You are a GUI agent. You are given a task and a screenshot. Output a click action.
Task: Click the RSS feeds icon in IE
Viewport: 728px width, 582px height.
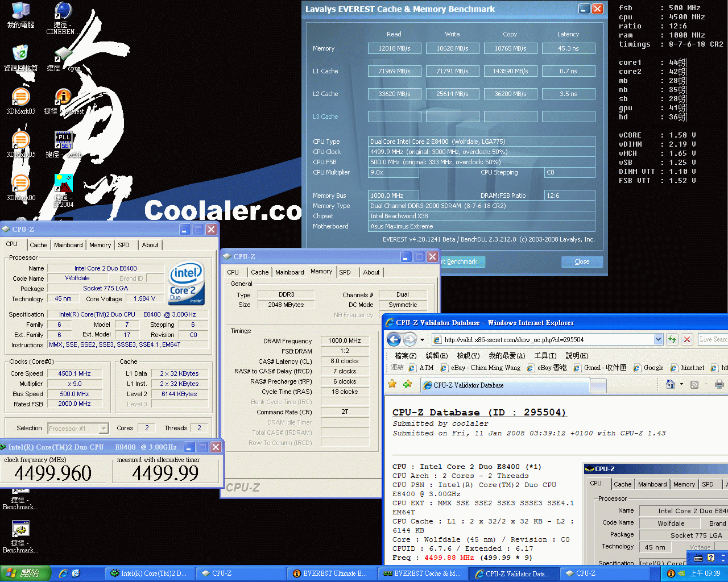point(694,385)
